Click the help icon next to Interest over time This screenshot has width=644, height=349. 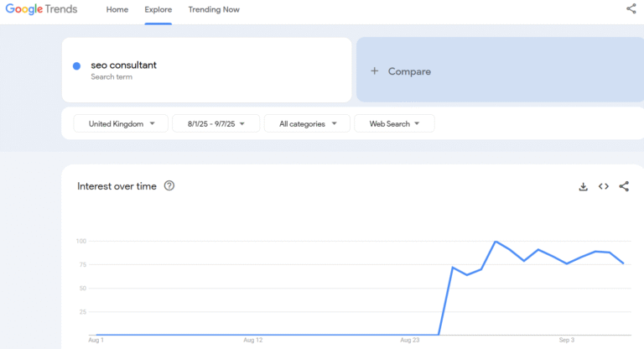pos(169,185)
